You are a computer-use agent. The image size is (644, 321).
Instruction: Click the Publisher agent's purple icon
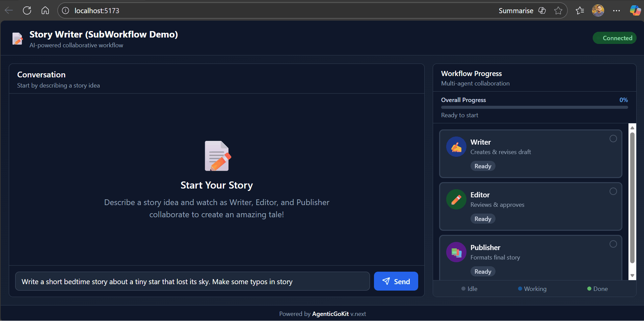click(x=456, y=252)
